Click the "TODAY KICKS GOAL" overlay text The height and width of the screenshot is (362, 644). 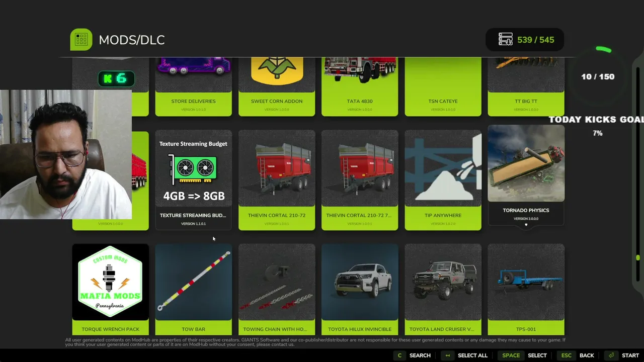[596, 119]
